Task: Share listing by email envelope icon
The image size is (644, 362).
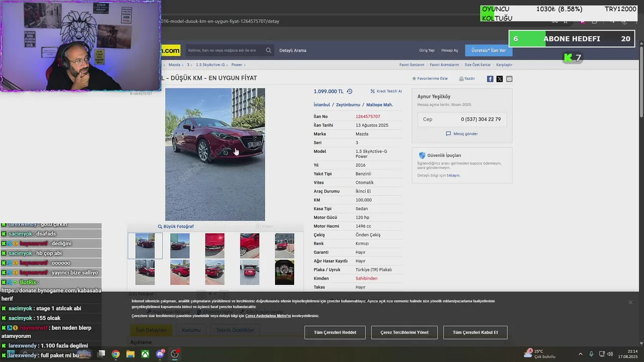Action: pyautogui.click(x=509, y=79)
